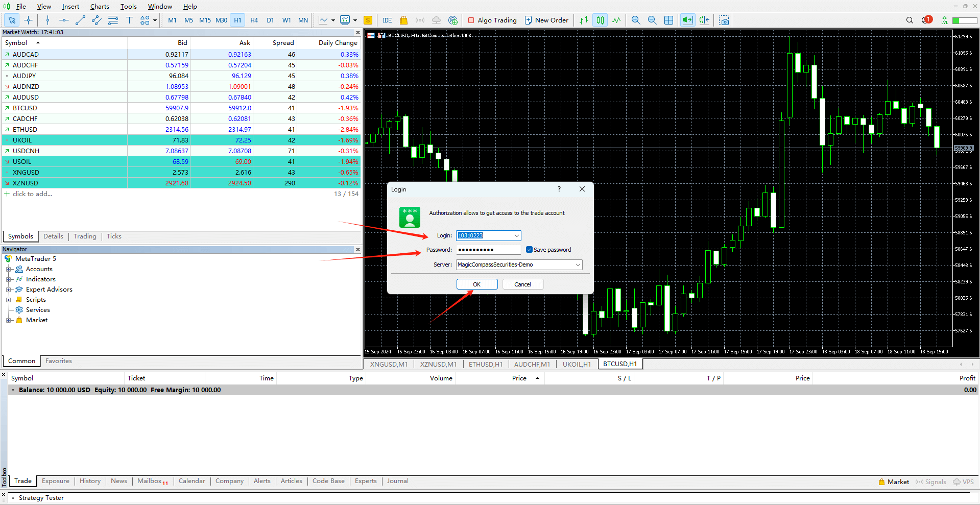Viewport: 980px width, 505px height.
Task: Switch to the Details tab in Market Watch
Action: [x=53, y=236]
